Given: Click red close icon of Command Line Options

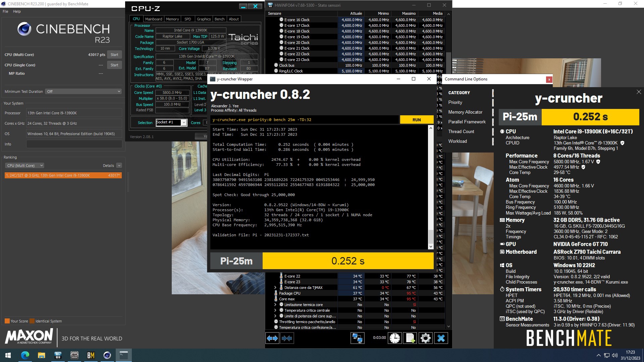Looking at the screenshot, I should click(549, 79).
